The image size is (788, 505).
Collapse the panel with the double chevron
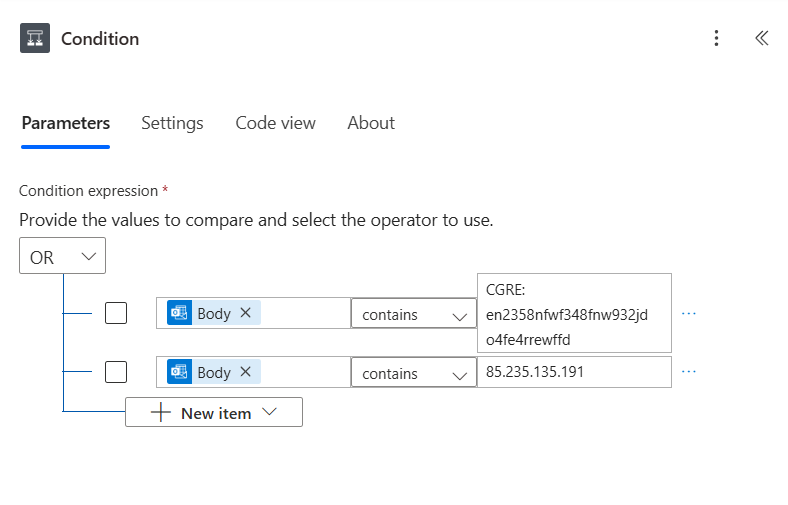click(x=761, y=38)
